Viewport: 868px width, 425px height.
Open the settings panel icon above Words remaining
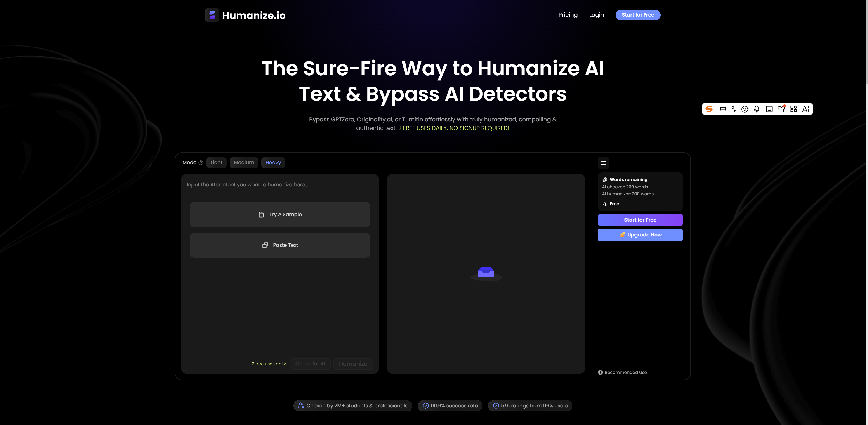pos(603,163)
